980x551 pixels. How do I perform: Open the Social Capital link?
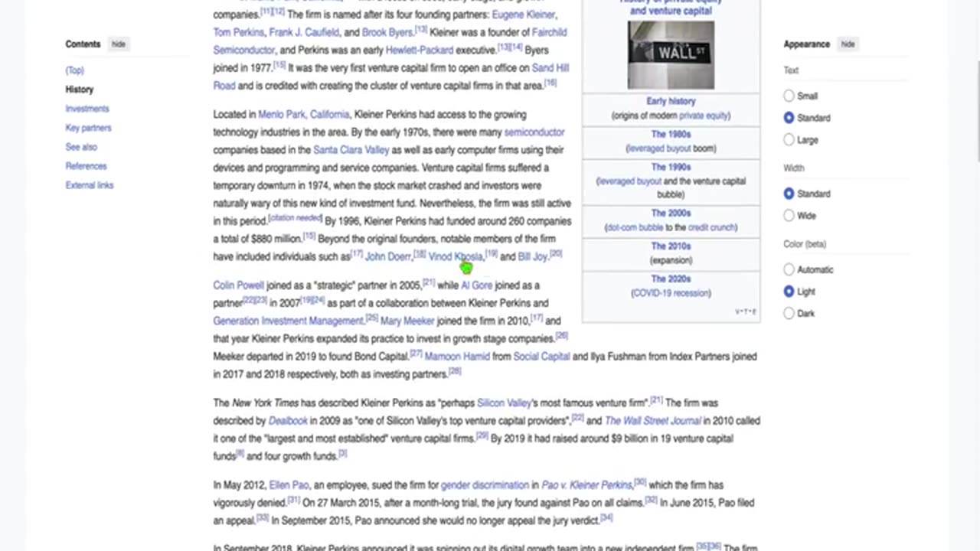point(541,357)
